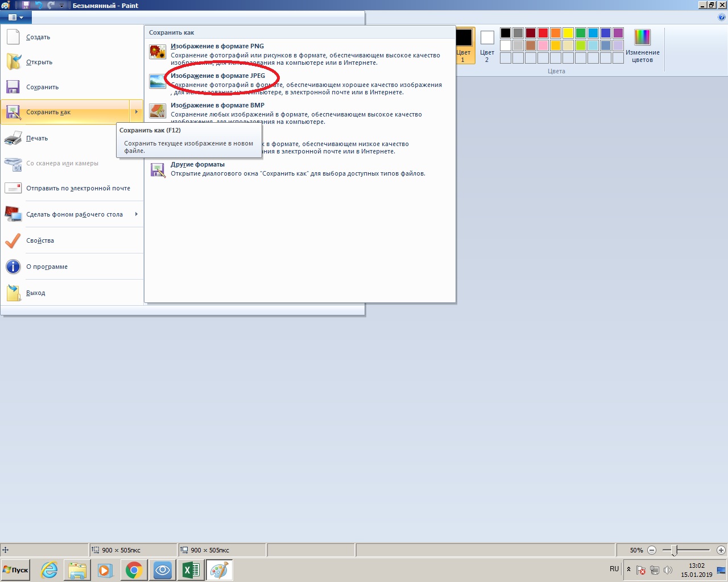This screenshot has width=728, height=582.
Task: Click Выход to exit Paint
Action: pyautogui.click(x=72, y=293)
